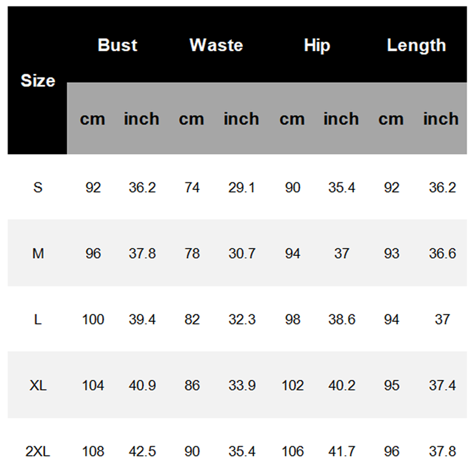
Task: Click the 29.1 waist inch value
Action: [242, 188]
